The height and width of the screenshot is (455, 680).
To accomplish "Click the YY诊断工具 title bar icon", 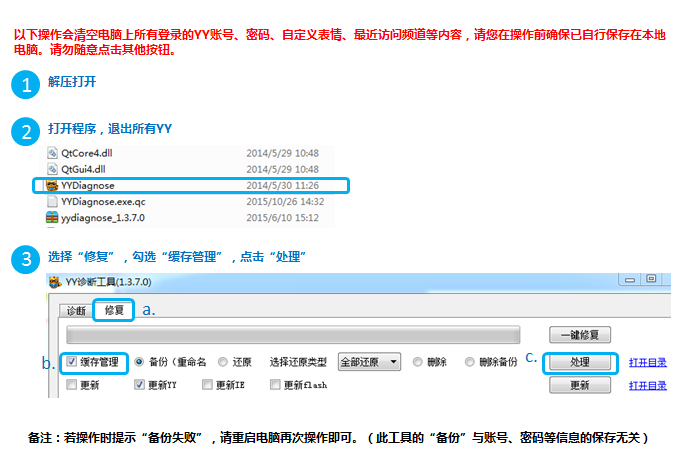I will pyautogui.click(x=55, y=282).
